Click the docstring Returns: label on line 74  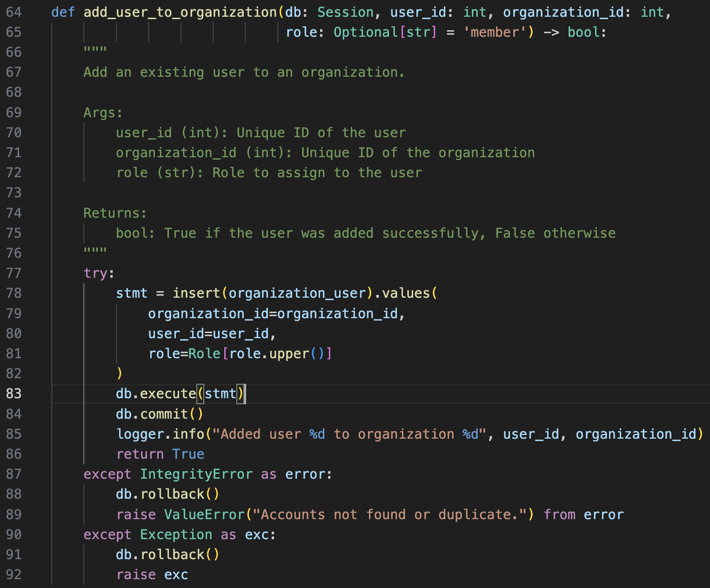[x=114, y=213]
